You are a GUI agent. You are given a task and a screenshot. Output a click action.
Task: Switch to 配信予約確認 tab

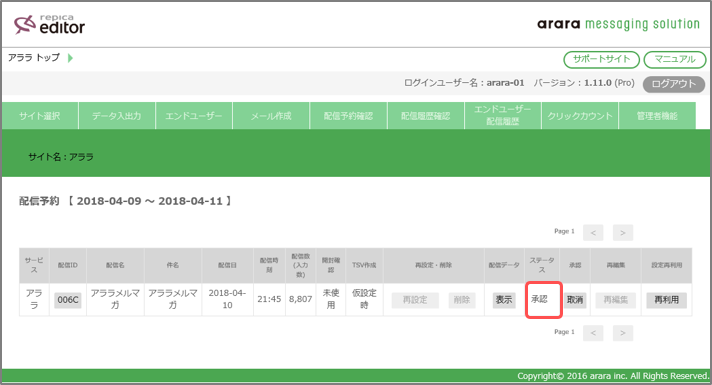click(x=348, y=116)
